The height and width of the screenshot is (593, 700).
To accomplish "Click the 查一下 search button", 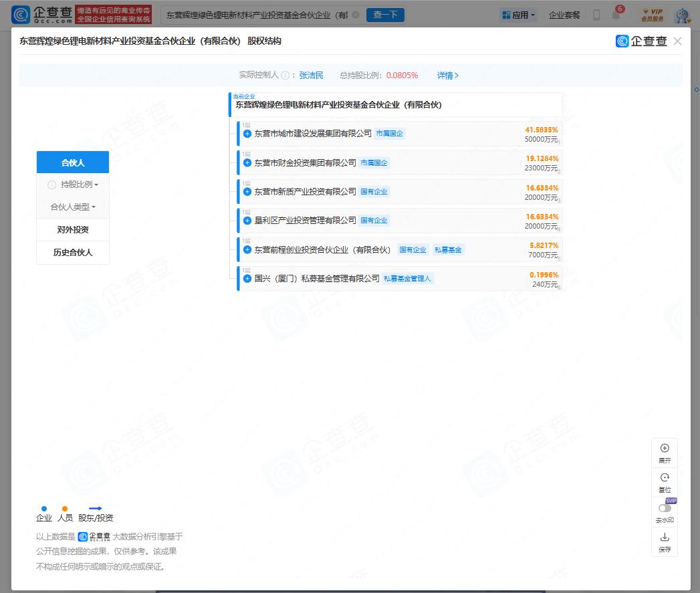I will point(385,15).
